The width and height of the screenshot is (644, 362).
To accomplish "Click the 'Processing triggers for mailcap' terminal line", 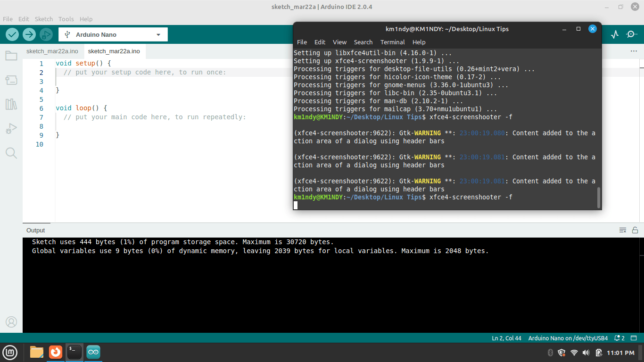I will click(x=395, y=109).
